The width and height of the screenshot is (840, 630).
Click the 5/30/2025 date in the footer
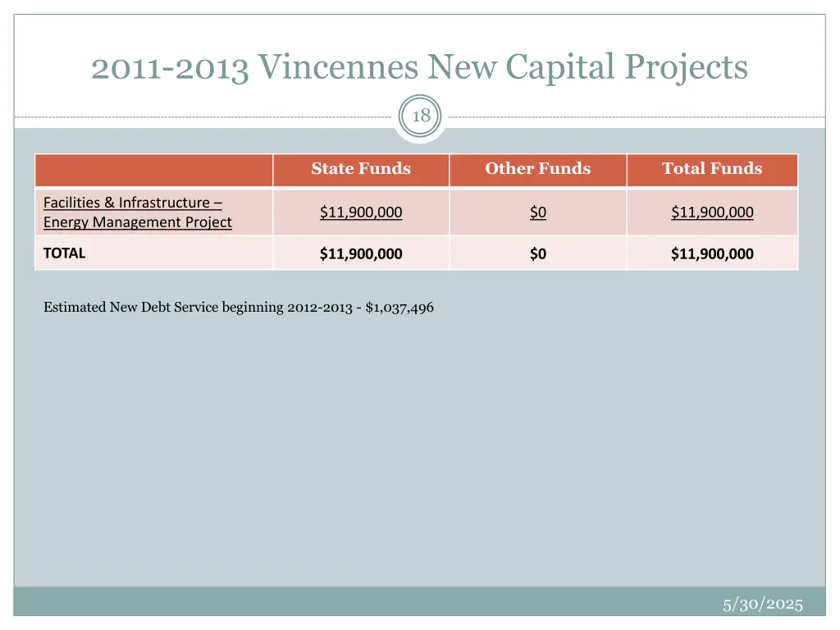click(762, 605)
